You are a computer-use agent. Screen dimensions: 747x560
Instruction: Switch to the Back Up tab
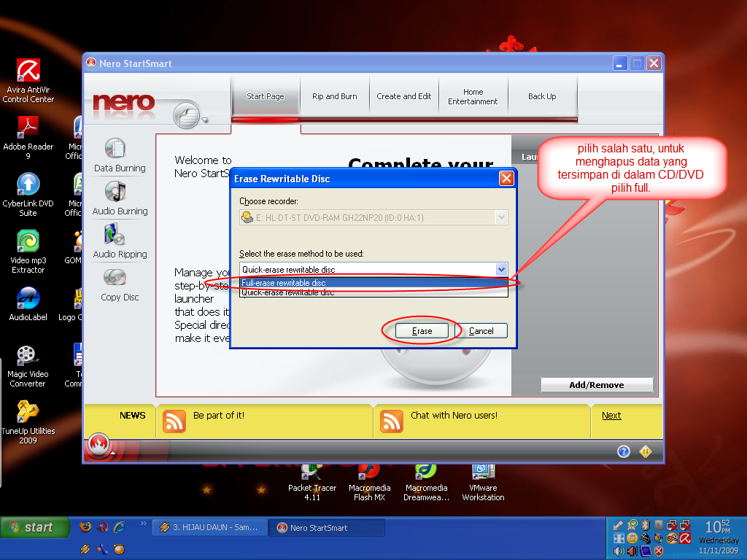(x=542, y=96)
